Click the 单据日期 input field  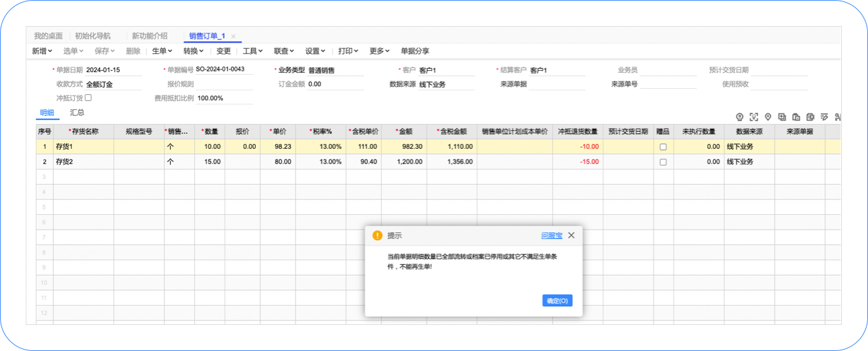(x=114, y=69)
